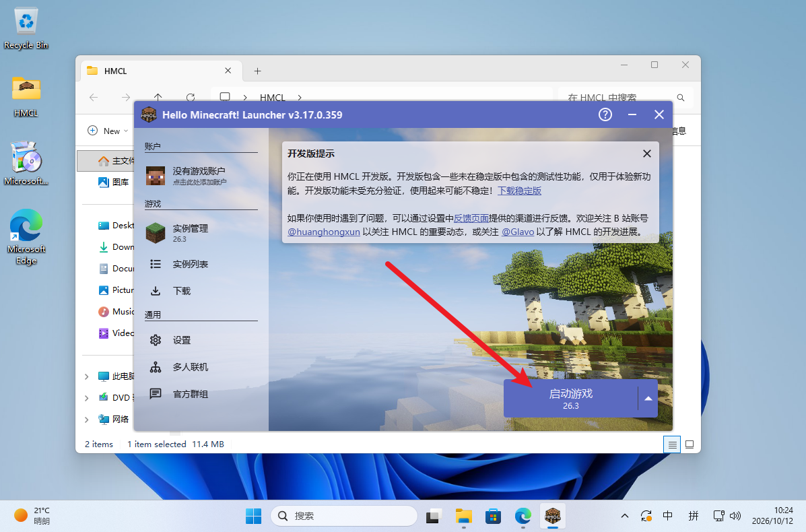Open 设置 settings in the launcher

pos(201,340)
